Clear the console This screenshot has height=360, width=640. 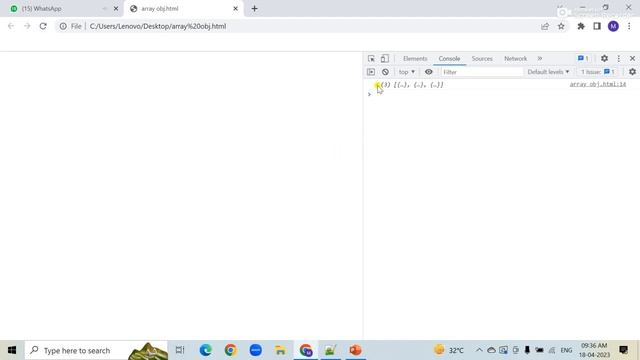(x=385, y=72)
